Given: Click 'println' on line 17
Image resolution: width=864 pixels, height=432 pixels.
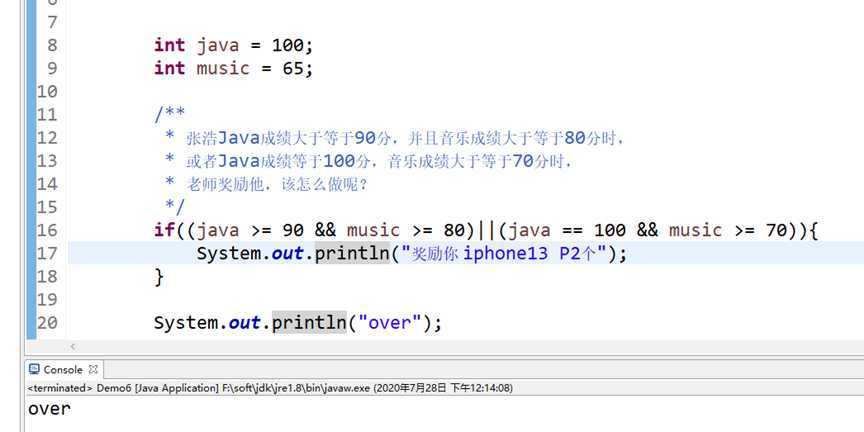Looking at the screenshot, I should [352, 253].
